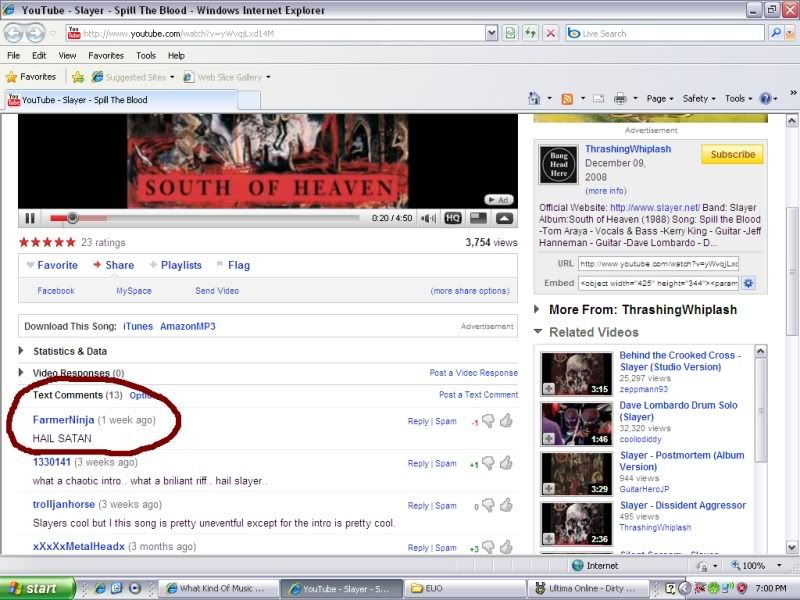Click the video URL field
Screen dimensions: 800x600
point(658,264)
